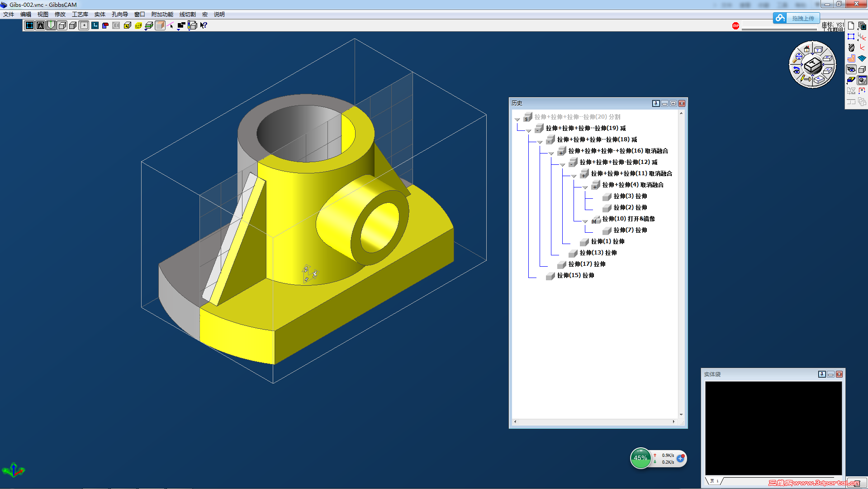Toggle the dashed selection box mode button
The image size is (868, 489).
click(84, 25)
